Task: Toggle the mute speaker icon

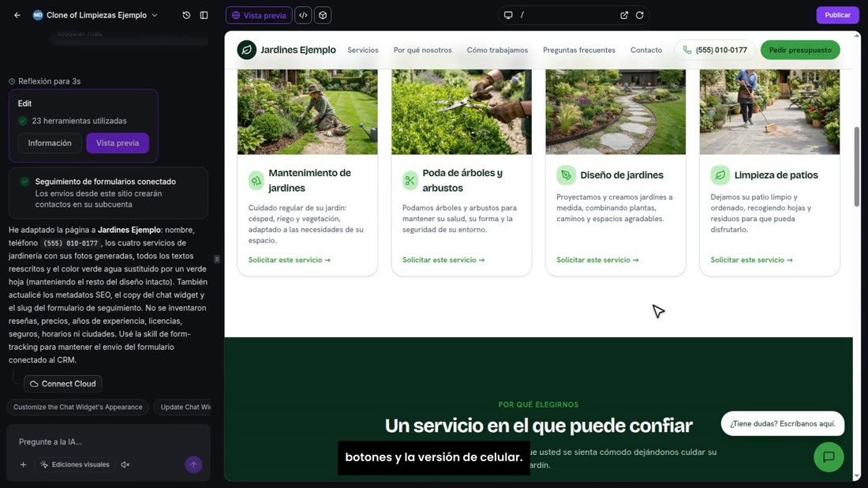Action: (x=125, y=465)
